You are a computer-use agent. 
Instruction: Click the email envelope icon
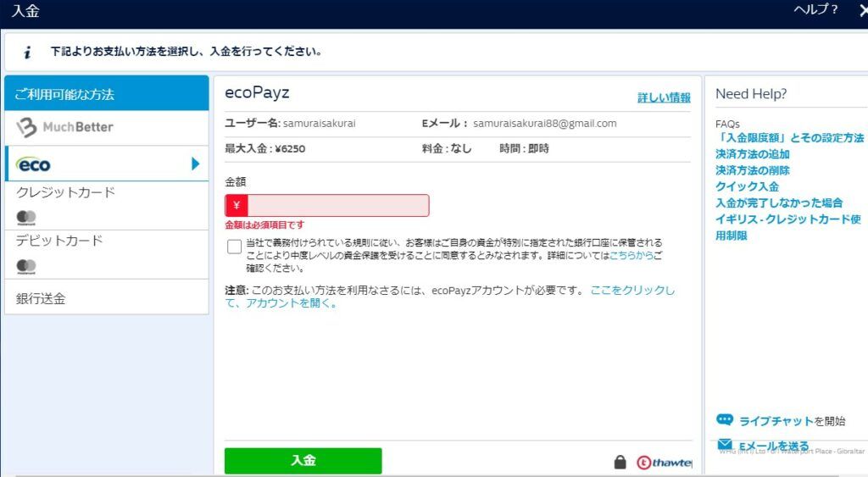tap(725, 444)
